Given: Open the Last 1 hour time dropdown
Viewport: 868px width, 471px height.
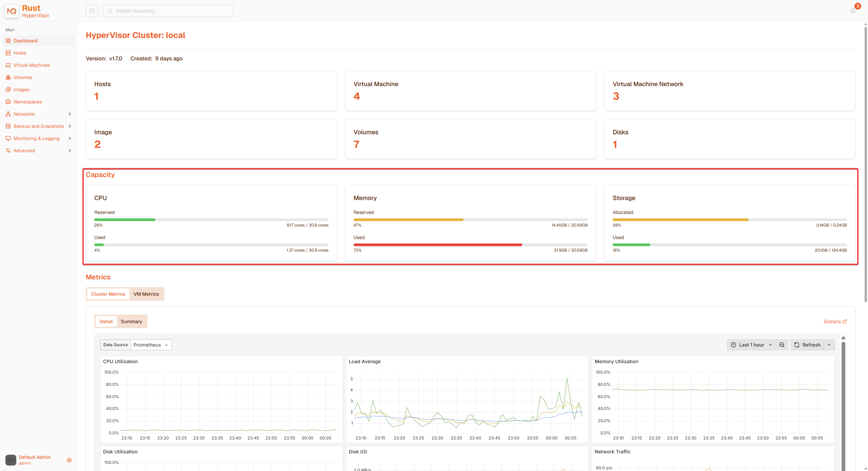Looking at the screenshot, I should pos(752,345).
